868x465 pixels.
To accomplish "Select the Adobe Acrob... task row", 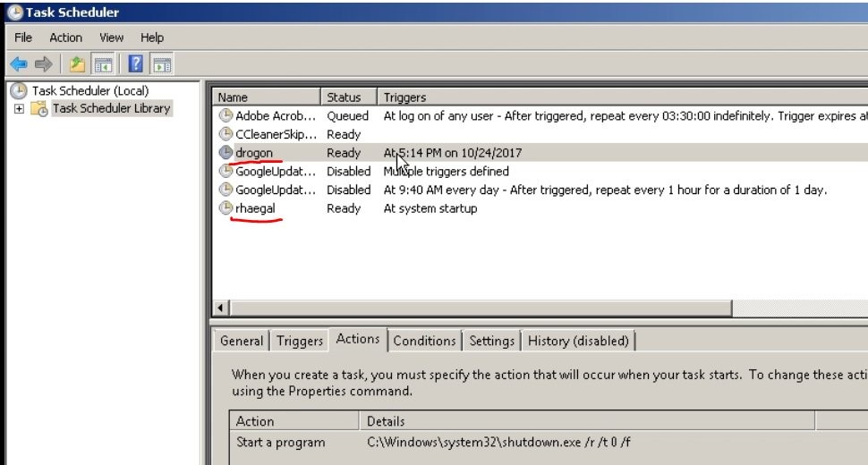I will 540,115.
